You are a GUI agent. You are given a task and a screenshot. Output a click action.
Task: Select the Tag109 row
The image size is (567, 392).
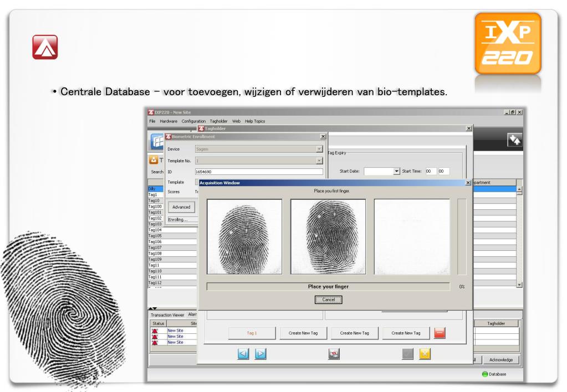pyautogui.click(x=172, y=260)
